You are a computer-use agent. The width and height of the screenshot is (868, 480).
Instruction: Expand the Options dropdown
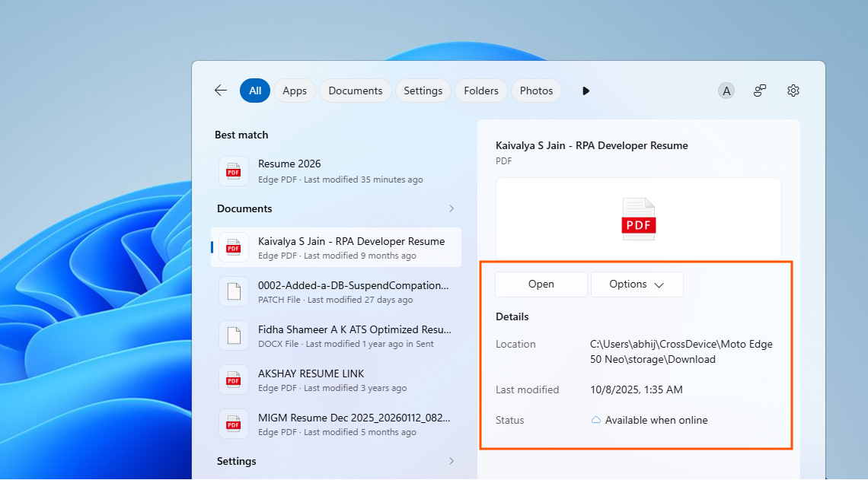637,285
